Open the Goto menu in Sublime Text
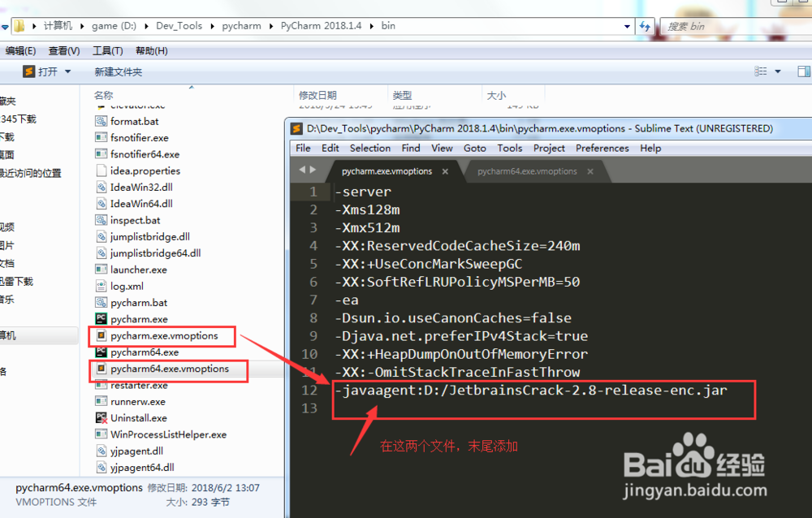812x518 pixels. [x=474, y=148]
